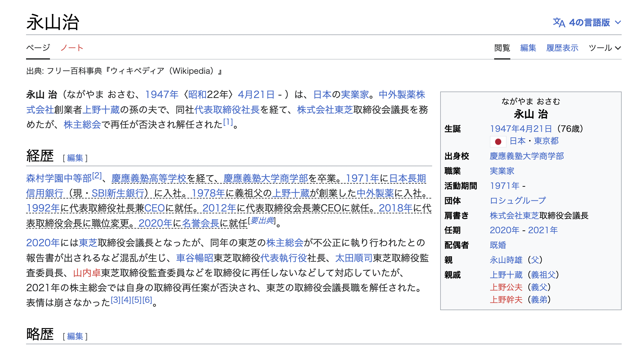
Task: Open 1947年4月21日 birth date link in infobox
Action: coord(521,129)
